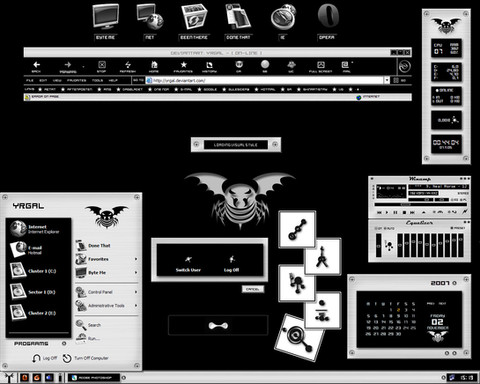
Task: Open the File menu in the browser
Action: click(x=30, y=80)
